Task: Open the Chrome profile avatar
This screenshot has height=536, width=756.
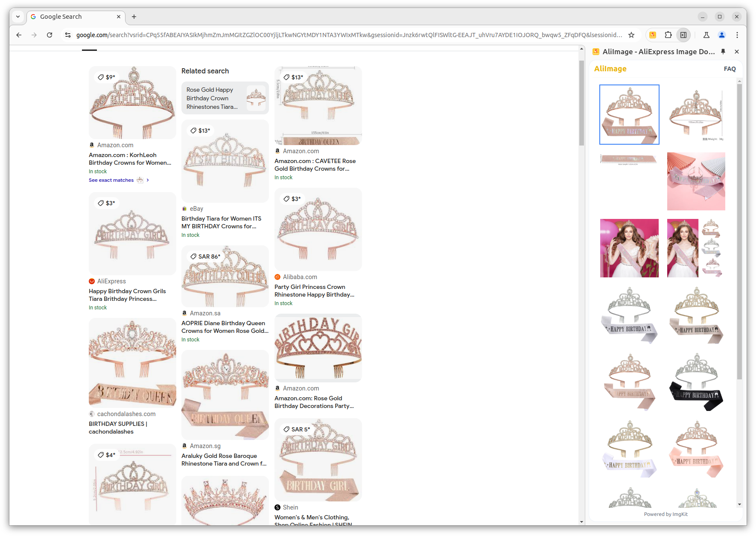Action: tap(722, 35)
